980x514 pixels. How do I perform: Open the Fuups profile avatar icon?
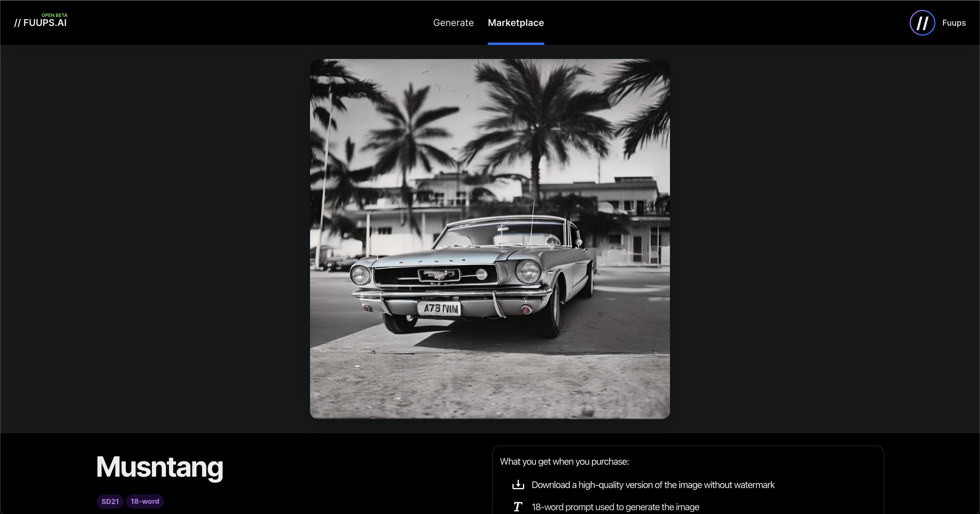[922, 23]
